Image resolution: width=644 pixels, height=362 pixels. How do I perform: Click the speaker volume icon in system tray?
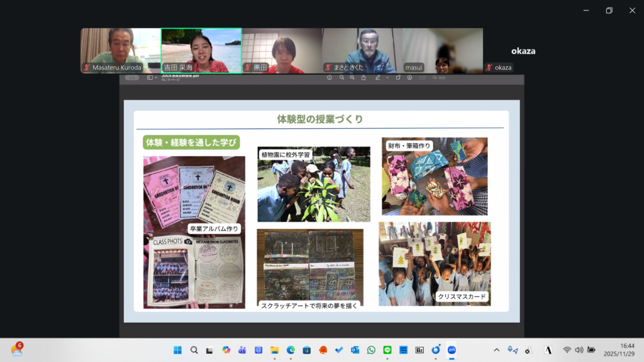579,350
